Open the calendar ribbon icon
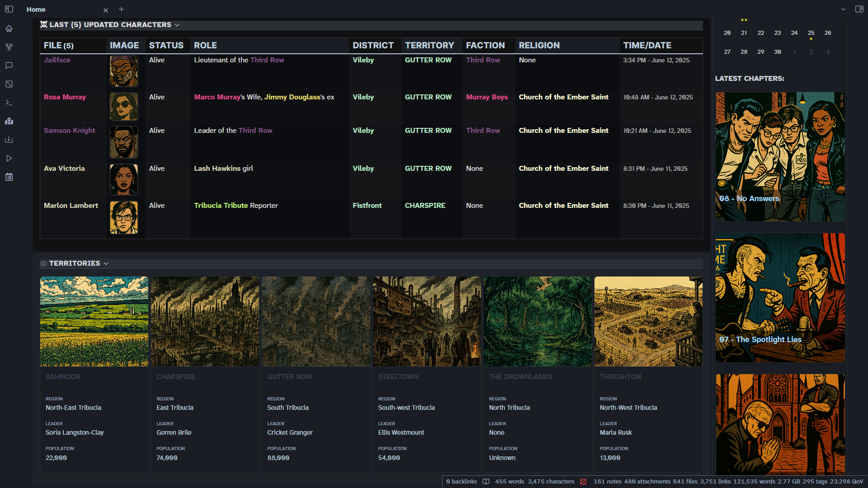This screenshot has width=868, height=488. (x=9, y=177)
